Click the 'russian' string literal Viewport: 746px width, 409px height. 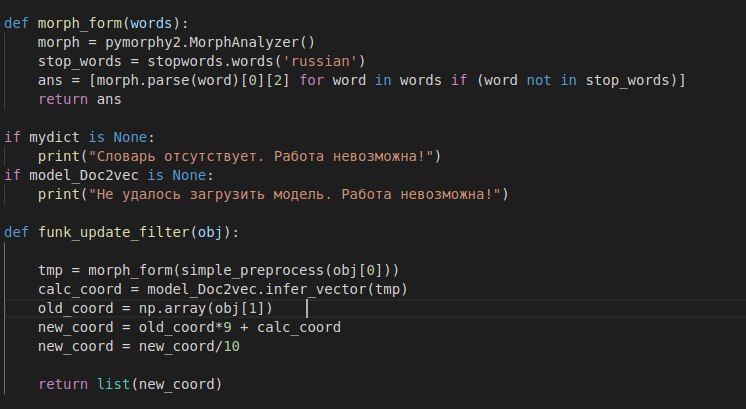click(x=324, y=61)
